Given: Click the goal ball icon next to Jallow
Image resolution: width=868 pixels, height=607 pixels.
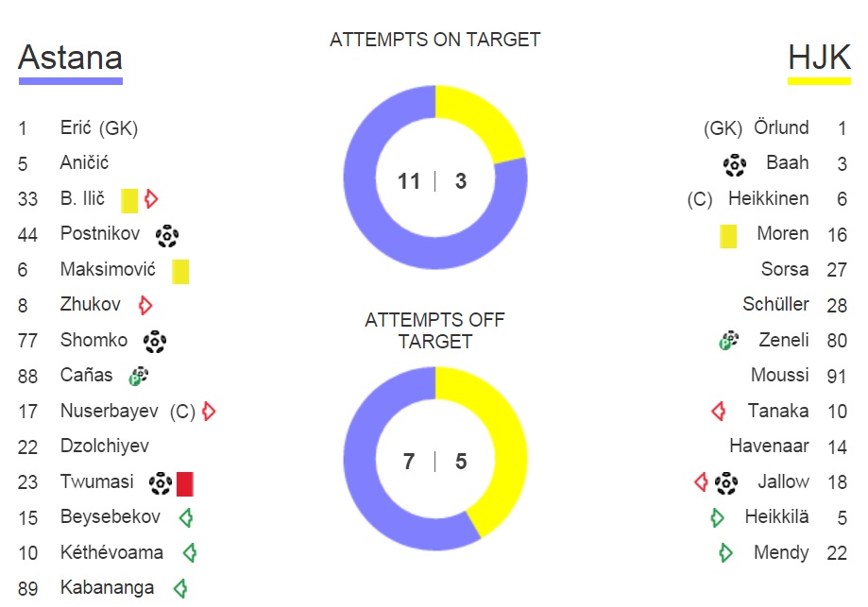Looking at the screenshot, I should click(725, 483).
